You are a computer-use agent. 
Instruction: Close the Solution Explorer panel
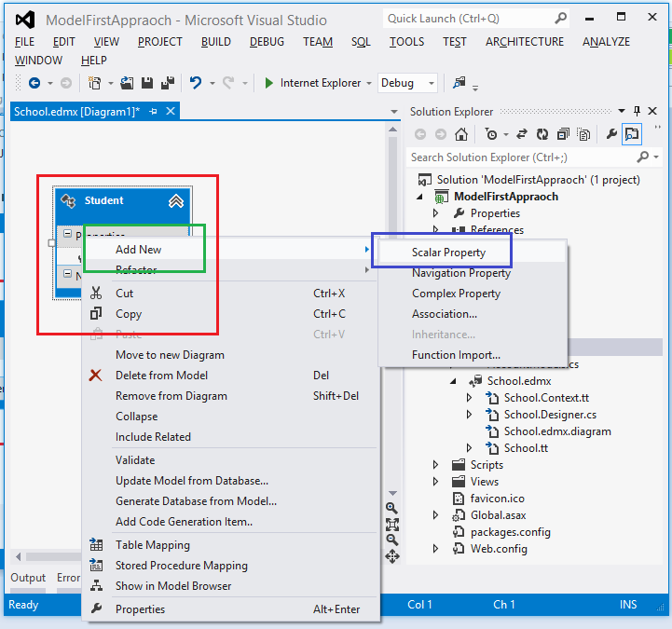point(652,112)
